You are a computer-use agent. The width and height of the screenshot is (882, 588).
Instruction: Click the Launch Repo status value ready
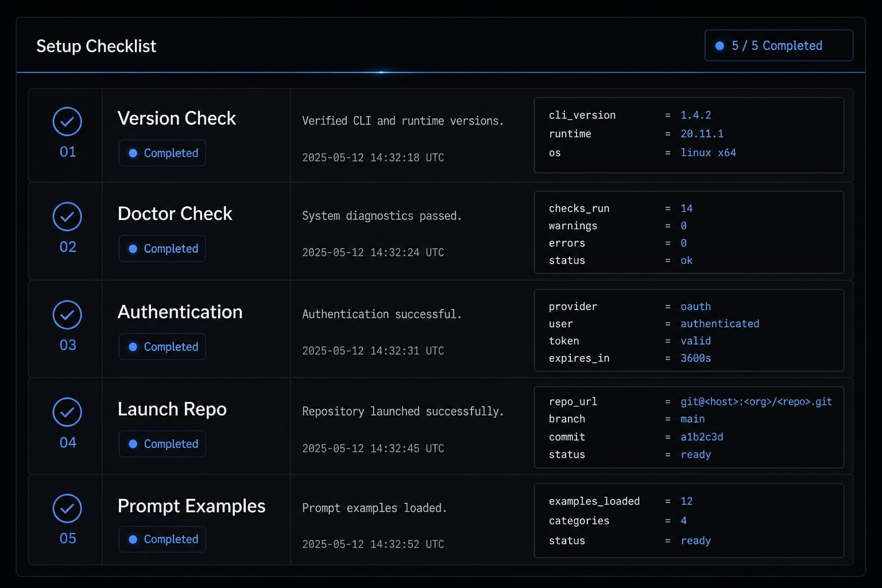(696, 455)
